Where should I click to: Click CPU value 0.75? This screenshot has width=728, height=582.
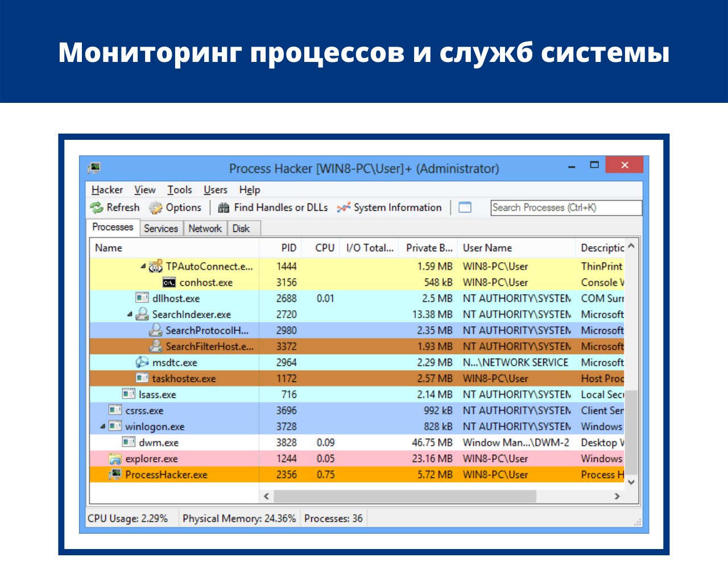(326, 475)
